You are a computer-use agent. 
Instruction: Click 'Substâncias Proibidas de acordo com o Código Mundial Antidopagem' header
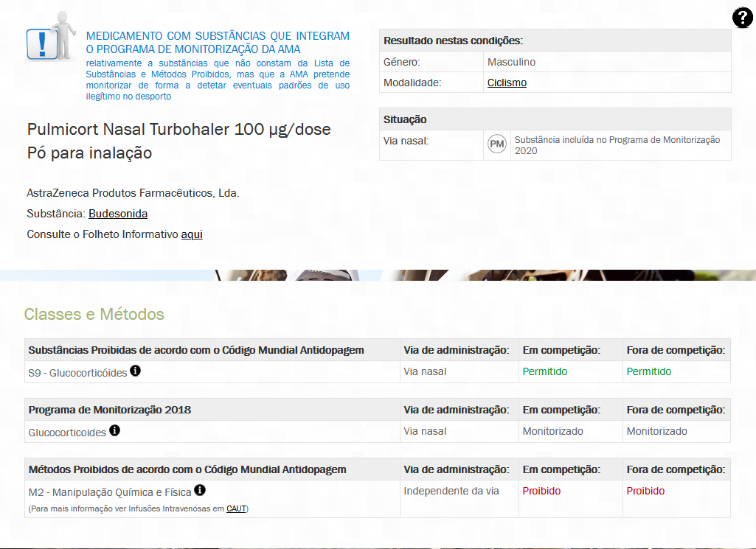(x=196, y=350)
